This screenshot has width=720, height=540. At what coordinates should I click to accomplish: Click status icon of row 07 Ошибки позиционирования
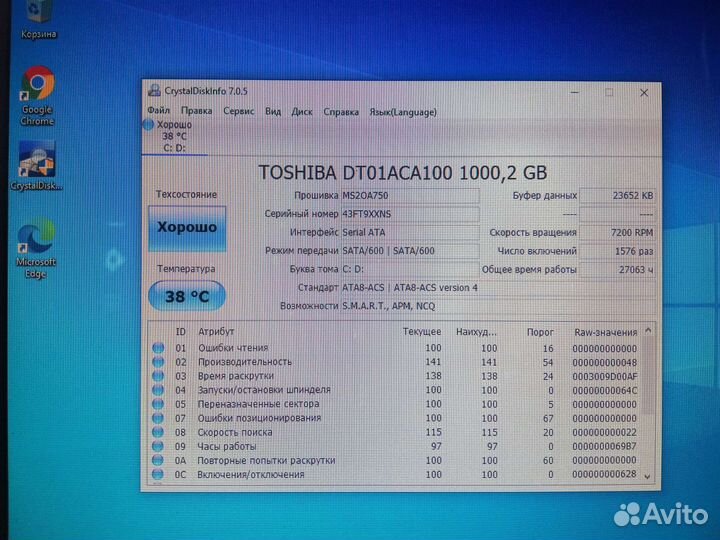click(x=158, y=418)
